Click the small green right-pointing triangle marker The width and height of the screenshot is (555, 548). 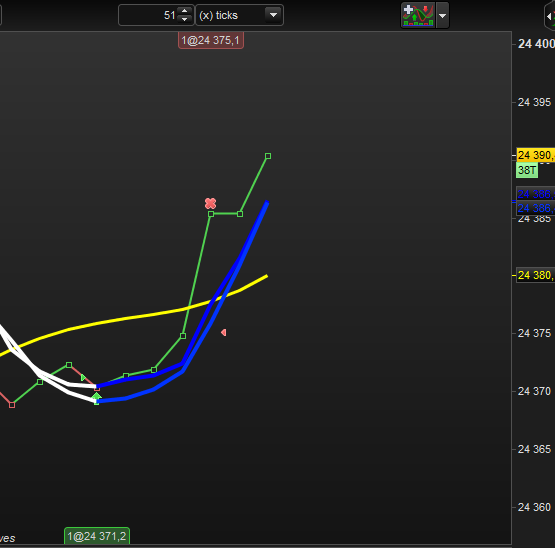point(83,377)
